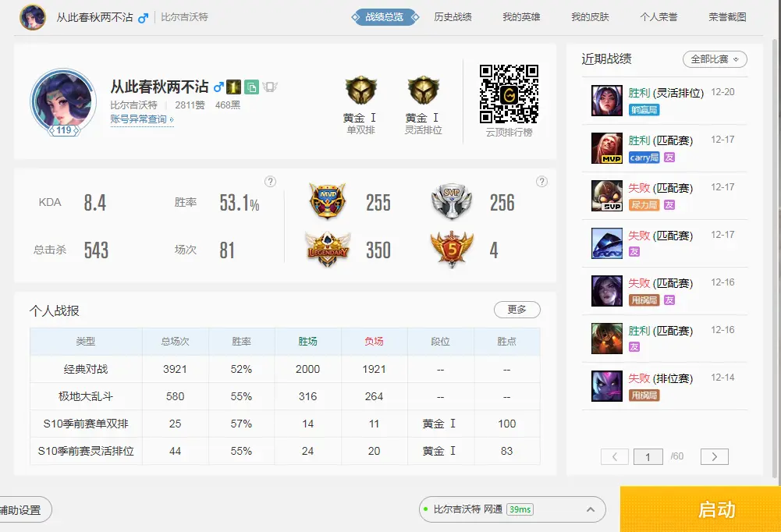Click the help icon beside SVP count
The width and height of the screenshot is (781, 532).
(x=541, y=181)
